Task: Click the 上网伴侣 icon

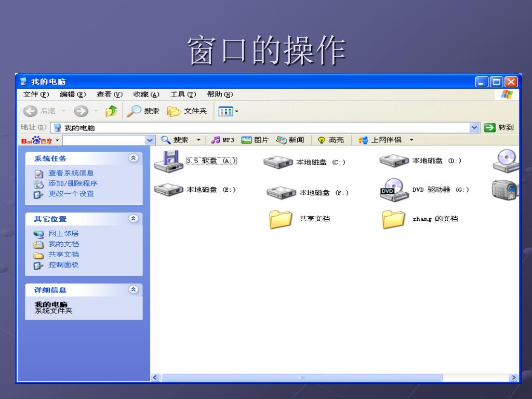Action: coord(363,140)
